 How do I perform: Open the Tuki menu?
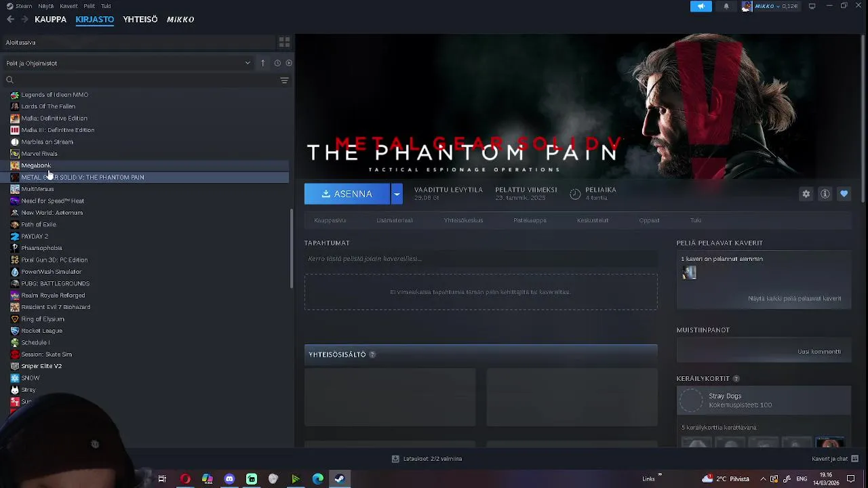pyautogui.click(x=106, y=6)
